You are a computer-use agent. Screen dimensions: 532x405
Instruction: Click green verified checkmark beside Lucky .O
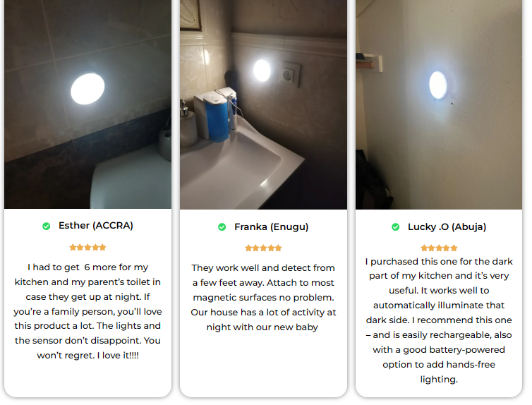396,227
